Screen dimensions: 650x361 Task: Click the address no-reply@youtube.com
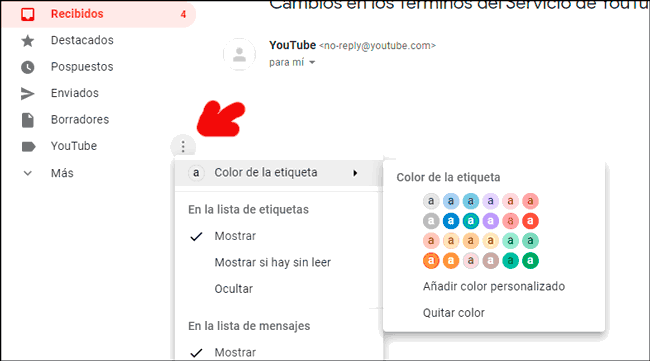377,46
